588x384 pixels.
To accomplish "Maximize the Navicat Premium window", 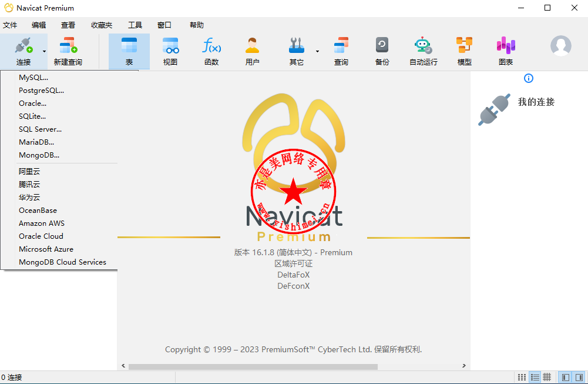I will pos(547,8).
